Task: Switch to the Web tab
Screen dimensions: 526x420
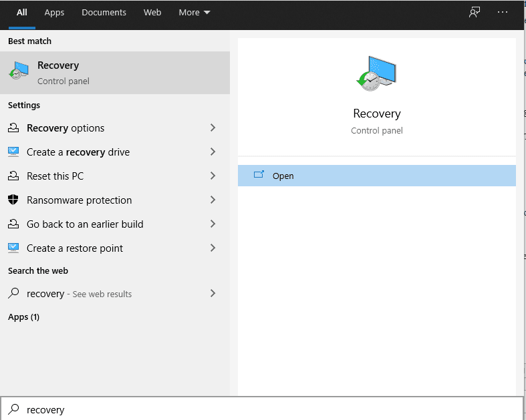Action: tap(152, 13)
